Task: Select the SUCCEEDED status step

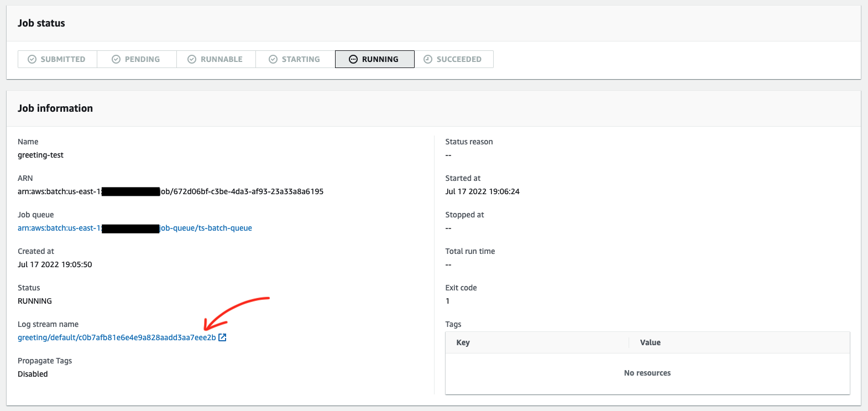Action: pos(454,59)
